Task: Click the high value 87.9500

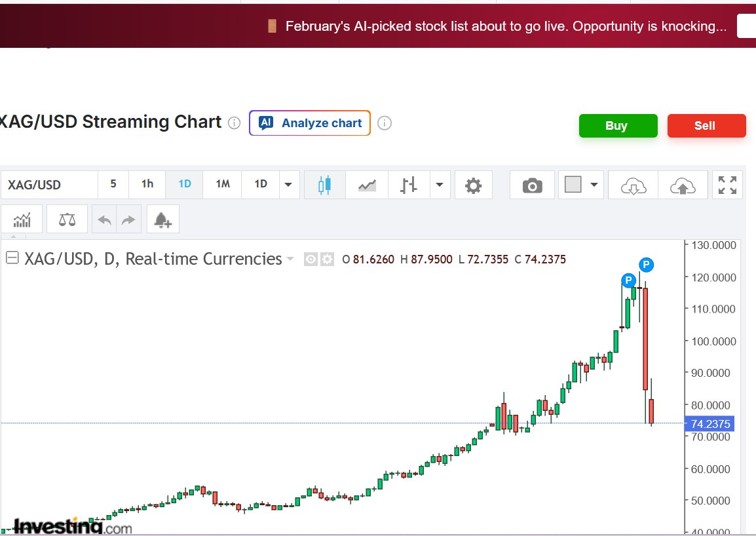Action: 432,259
